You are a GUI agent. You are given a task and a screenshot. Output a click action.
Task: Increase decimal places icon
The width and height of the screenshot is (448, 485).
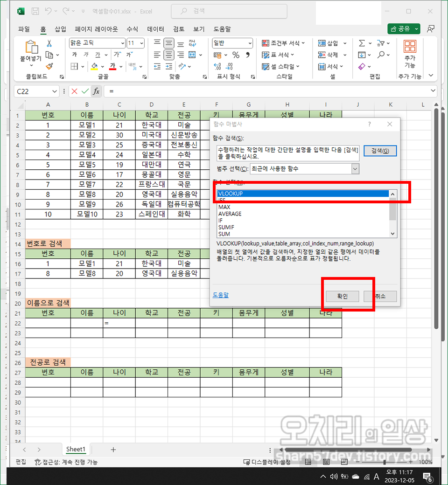point(217,66)
